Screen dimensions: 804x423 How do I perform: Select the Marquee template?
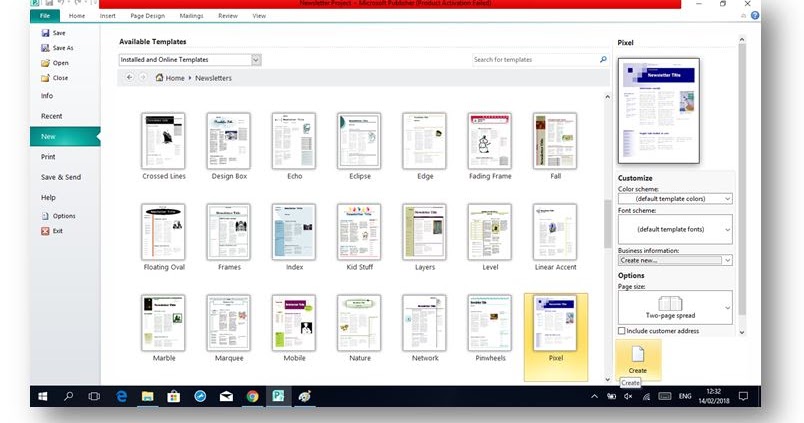(x=229, y=329)
